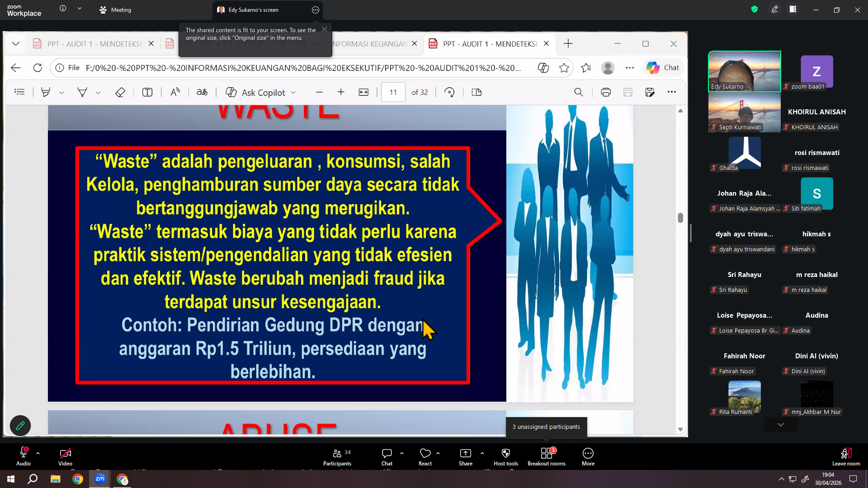Image resolution: width=868 pixels, height=488 pixels.
Task: Click the React button
Action: [x=425, y=456]
